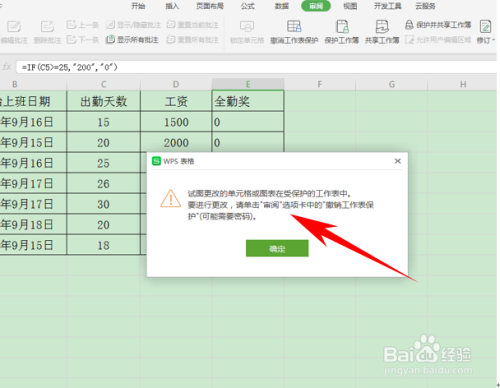Open the 视图 ribbon tab
Image resolution: width=500 pixels, height=388 pixels.
coord(350,6)
